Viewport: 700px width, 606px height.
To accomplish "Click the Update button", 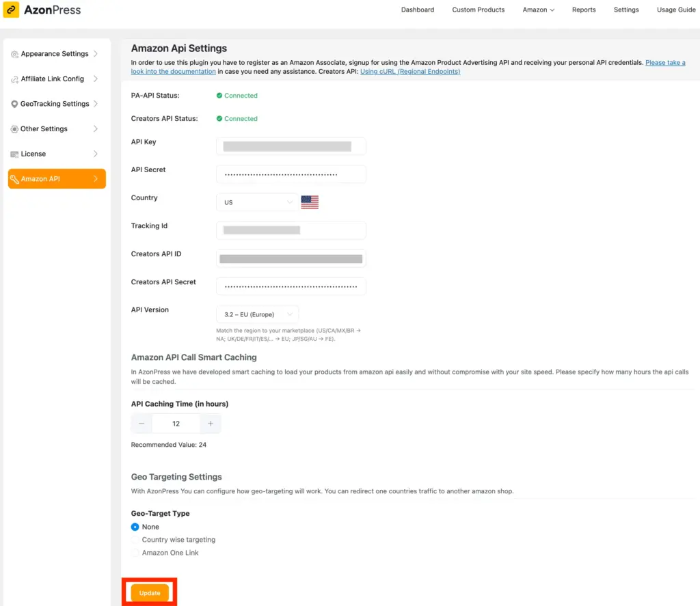I will 150,592.
